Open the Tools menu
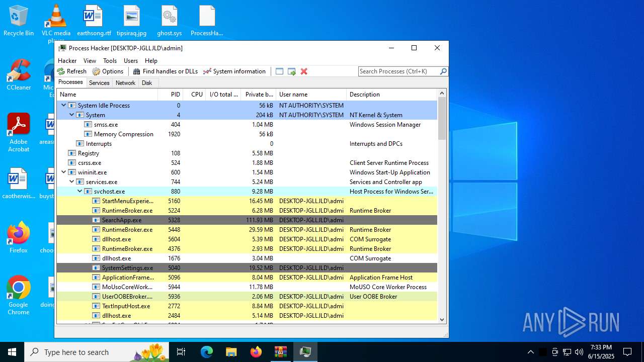Image resolution: width=644 pixels, height=362 pixels. (110, 61)
